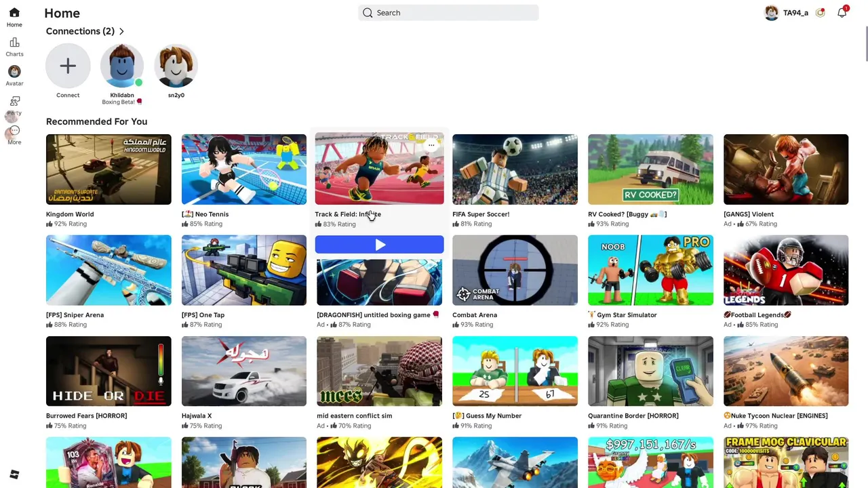This screenshot has height=488, width=868.
Task: Open the notifications bell
Action: 842,13
